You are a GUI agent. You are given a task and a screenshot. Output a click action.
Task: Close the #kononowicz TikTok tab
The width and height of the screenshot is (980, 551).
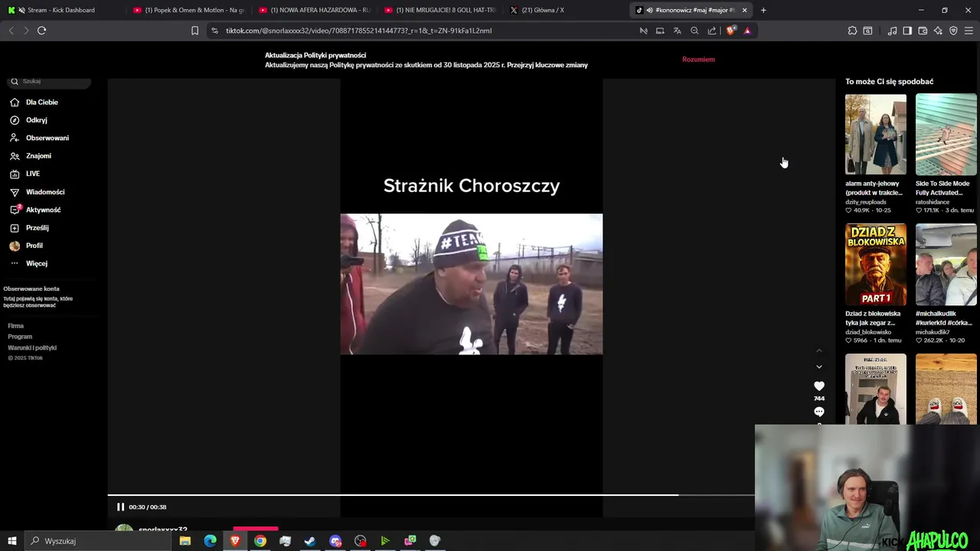click(x=744, y=10)
